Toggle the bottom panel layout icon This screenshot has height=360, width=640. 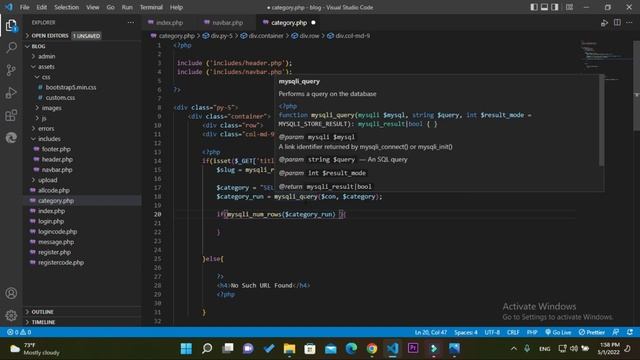tap(544, 7)
